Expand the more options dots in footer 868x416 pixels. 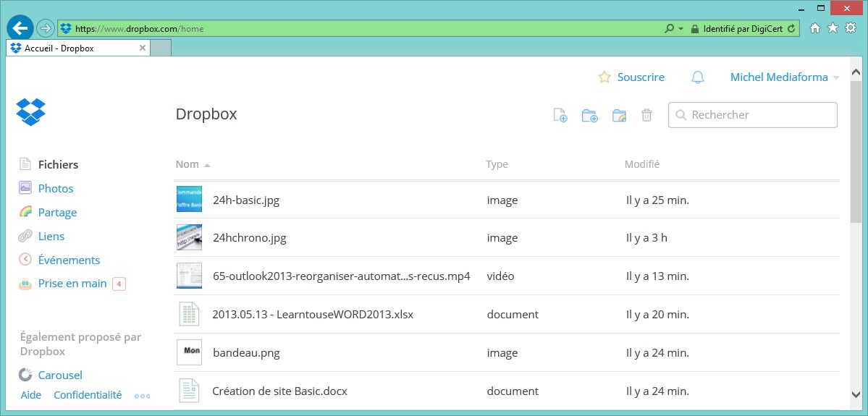click(x=142, y=396)
